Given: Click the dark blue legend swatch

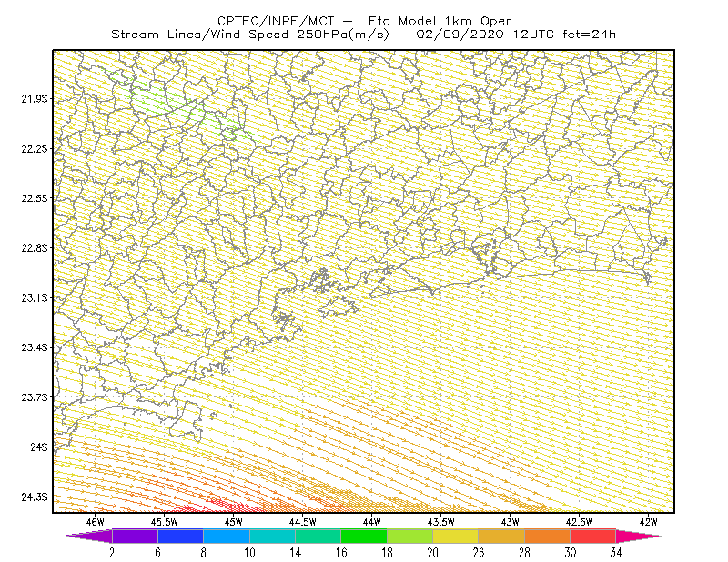Looking at the screenshot, I should (x=180, y=536).
